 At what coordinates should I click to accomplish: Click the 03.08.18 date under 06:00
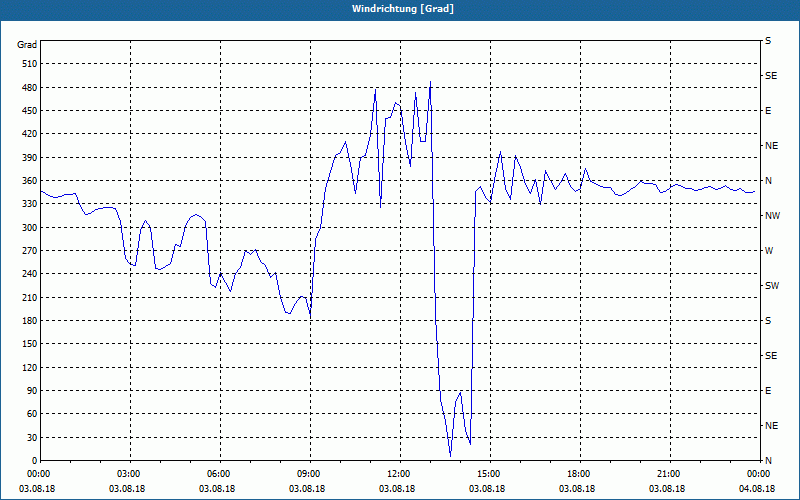(x=217, y=489)
